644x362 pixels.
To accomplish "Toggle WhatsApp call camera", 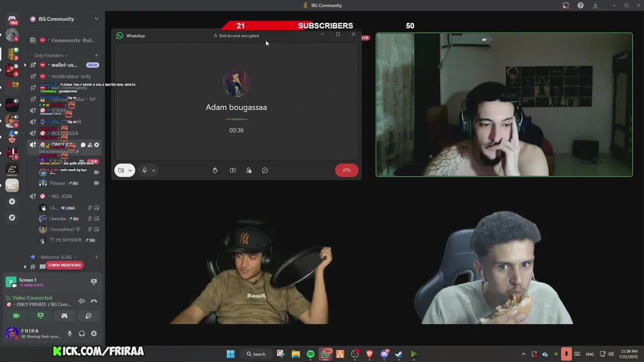I will [121, 170].
